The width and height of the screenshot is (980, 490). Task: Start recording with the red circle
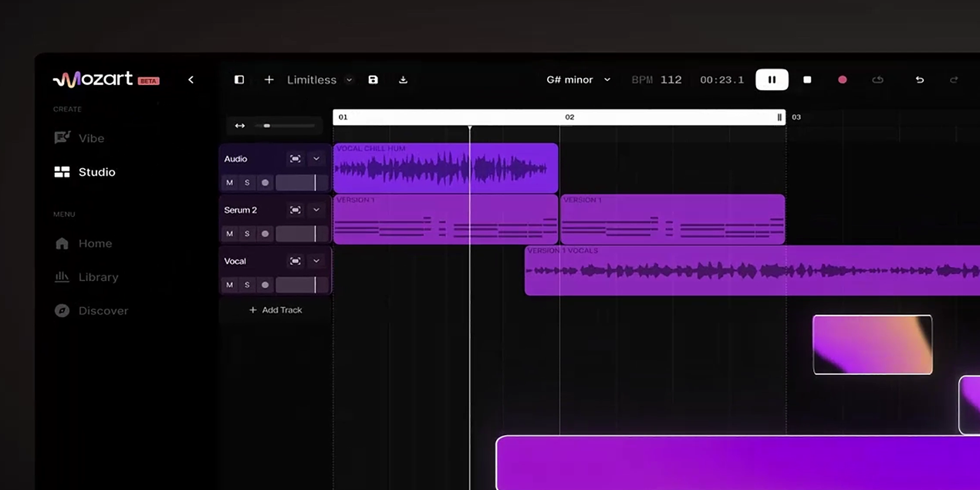point(843,79)
